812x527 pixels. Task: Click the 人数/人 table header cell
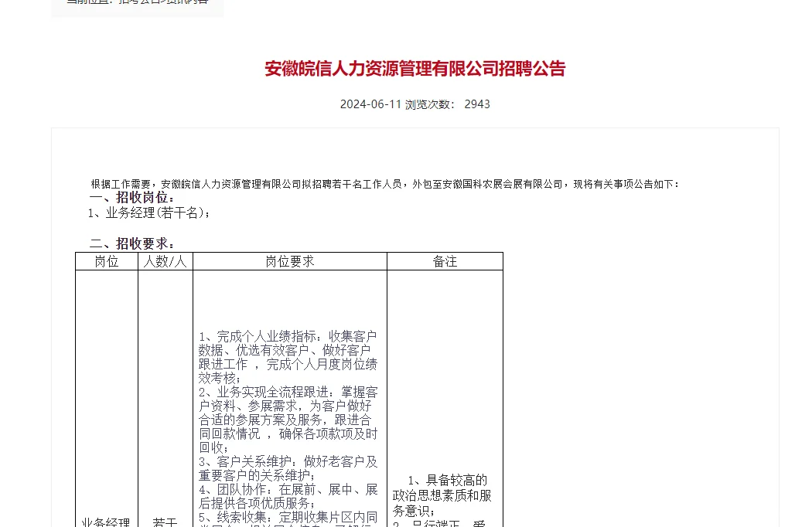(x=165, y=261)
